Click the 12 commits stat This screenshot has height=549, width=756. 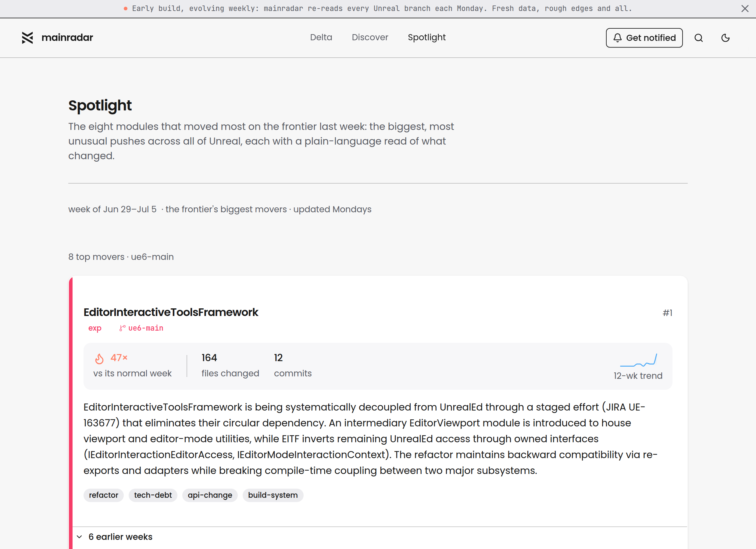[x=293, y=366]
